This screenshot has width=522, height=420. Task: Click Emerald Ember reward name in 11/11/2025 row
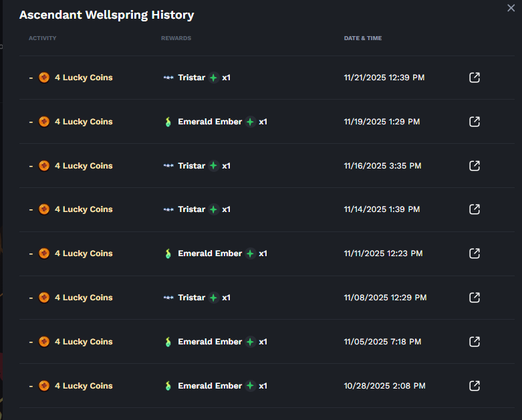point(210,253)
